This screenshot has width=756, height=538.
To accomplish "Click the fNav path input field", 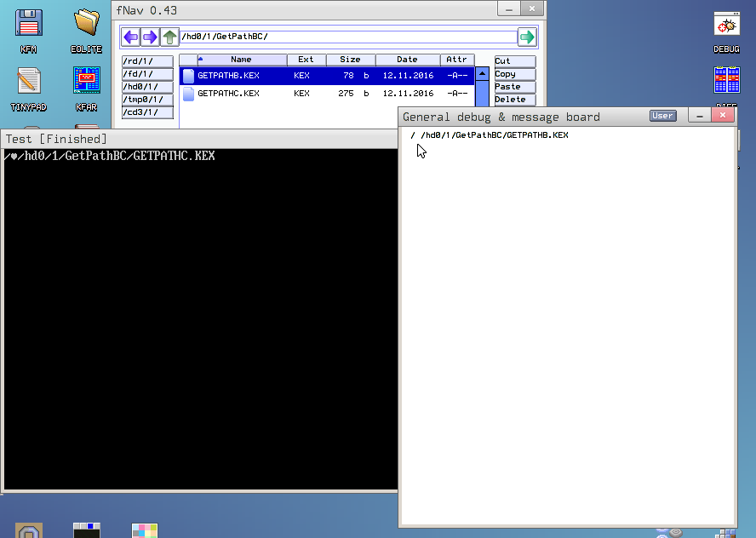I will [x=347, y=37].
